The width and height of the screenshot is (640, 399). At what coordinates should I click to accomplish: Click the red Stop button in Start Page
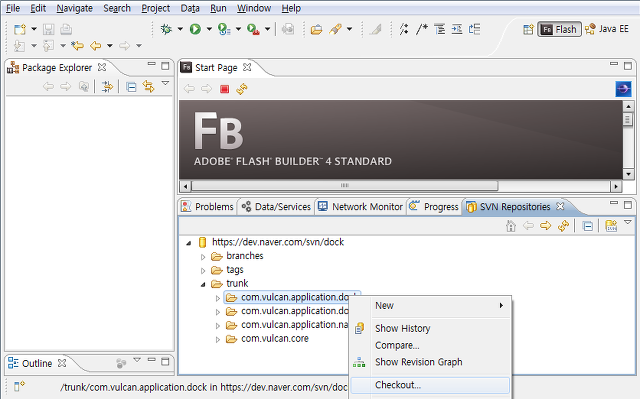click(x=224, y=89)
